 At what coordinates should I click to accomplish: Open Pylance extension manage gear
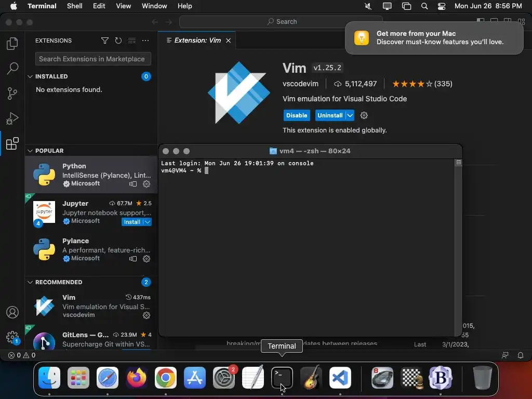click(x=146, y=259)
